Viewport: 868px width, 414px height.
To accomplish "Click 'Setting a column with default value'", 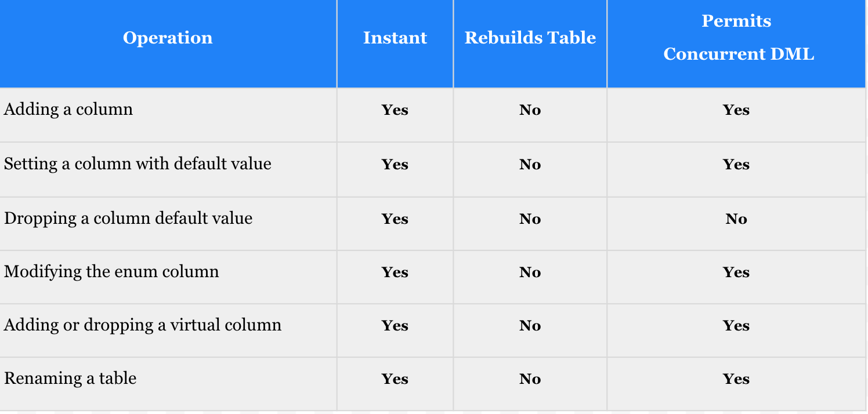I will [x=138, y=164].
